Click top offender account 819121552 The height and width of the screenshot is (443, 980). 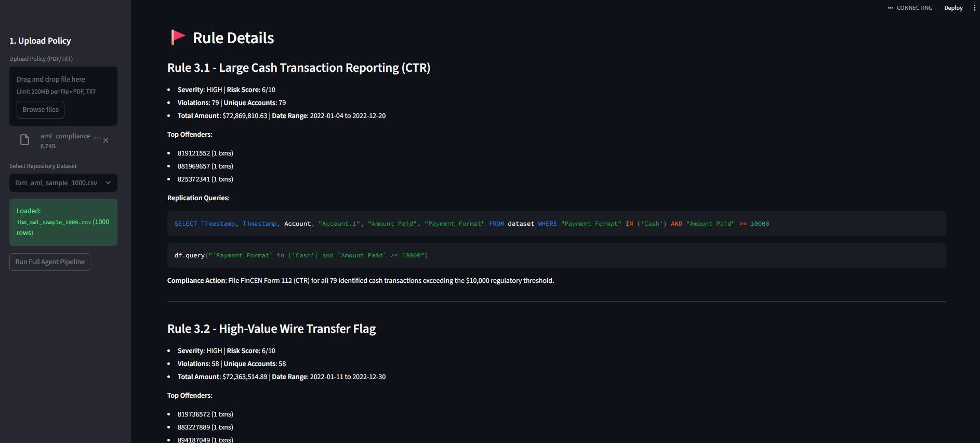click(x=194, y=153)
